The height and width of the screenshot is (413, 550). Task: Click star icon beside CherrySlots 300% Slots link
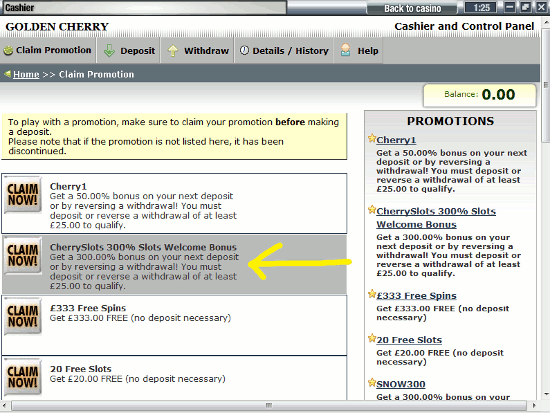point(372,210)
